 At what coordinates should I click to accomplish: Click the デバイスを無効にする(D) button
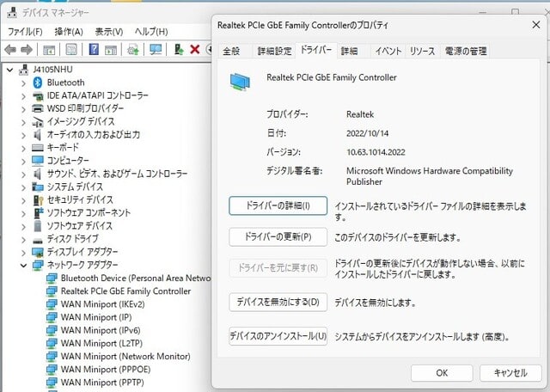[x=278, y=302]
